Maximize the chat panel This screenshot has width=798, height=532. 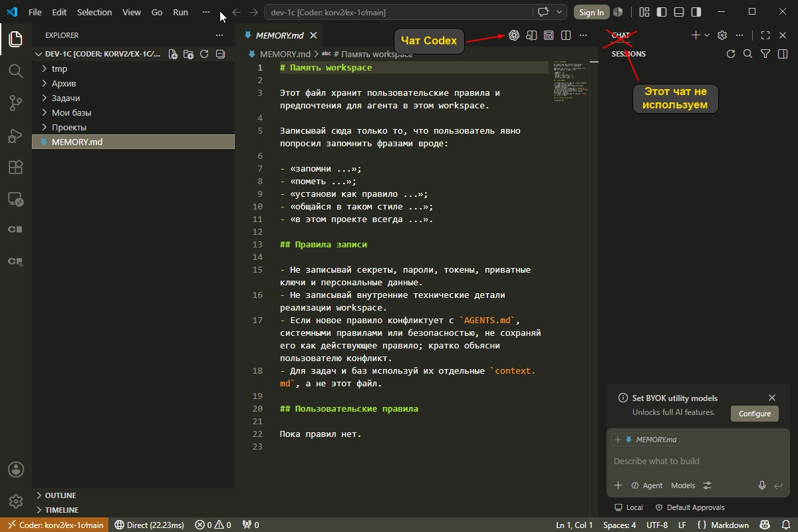tap(765, 35)
